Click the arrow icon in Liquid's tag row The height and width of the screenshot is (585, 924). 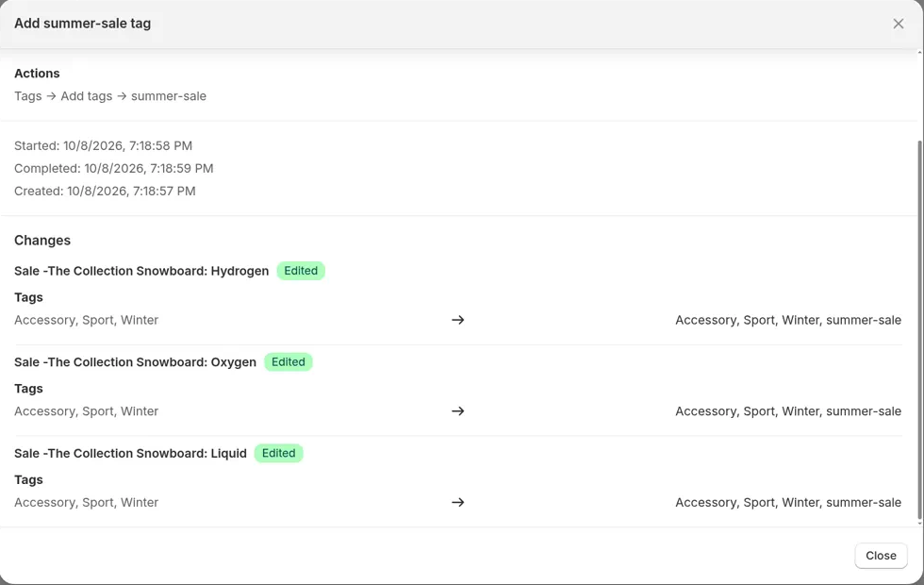click(x=458, y=502)
